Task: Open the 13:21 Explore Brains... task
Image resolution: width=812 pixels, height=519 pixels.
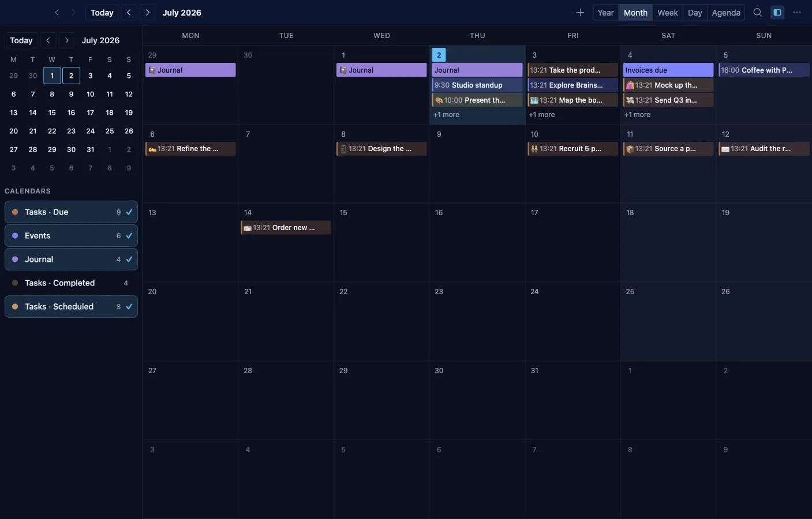Action: pos(572,85)
